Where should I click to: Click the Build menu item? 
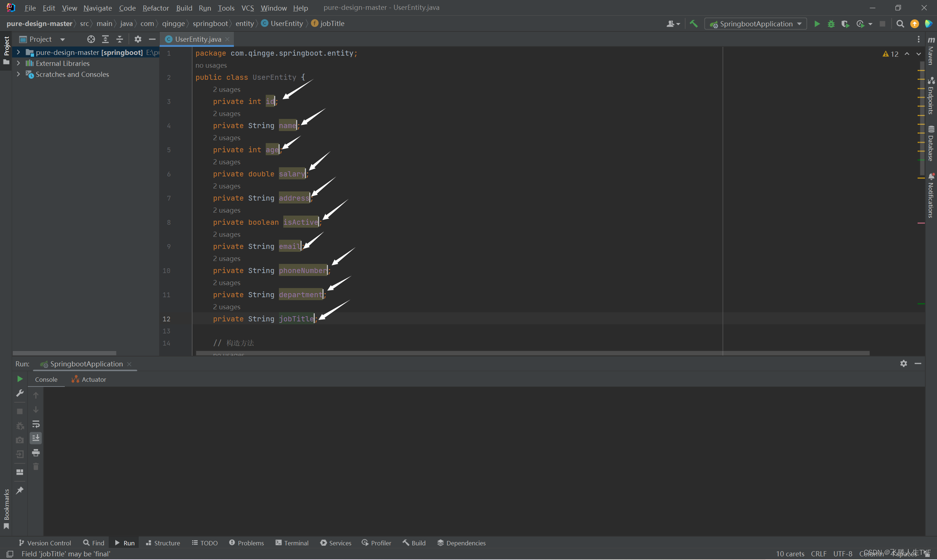(184, 7)
